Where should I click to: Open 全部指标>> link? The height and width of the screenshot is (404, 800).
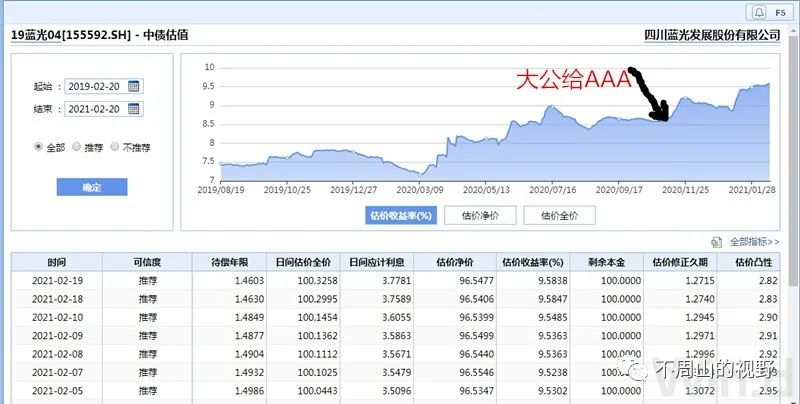point(754,242)
